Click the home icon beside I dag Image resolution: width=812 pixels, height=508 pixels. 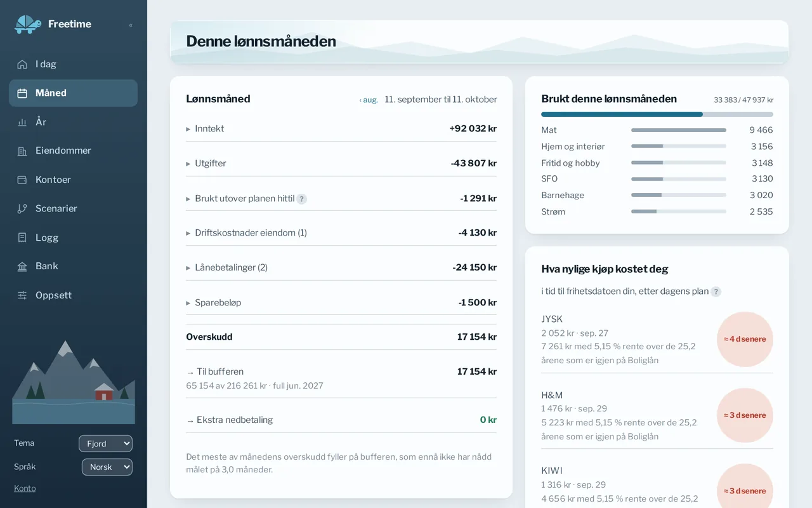[x=22, y=64]
